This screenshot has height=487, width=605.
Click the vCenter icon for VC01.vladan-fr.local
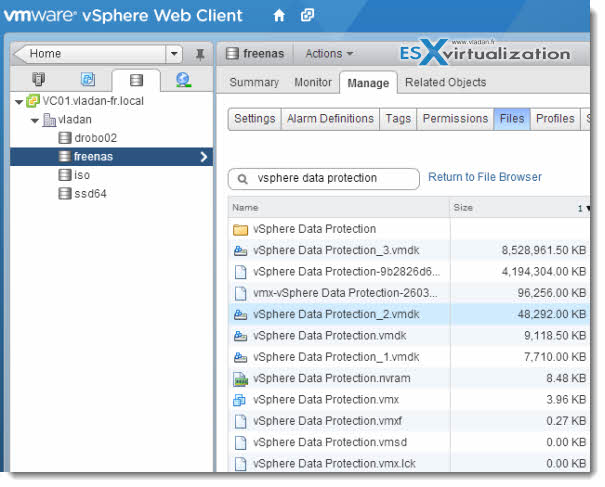(x=33, y=101)
